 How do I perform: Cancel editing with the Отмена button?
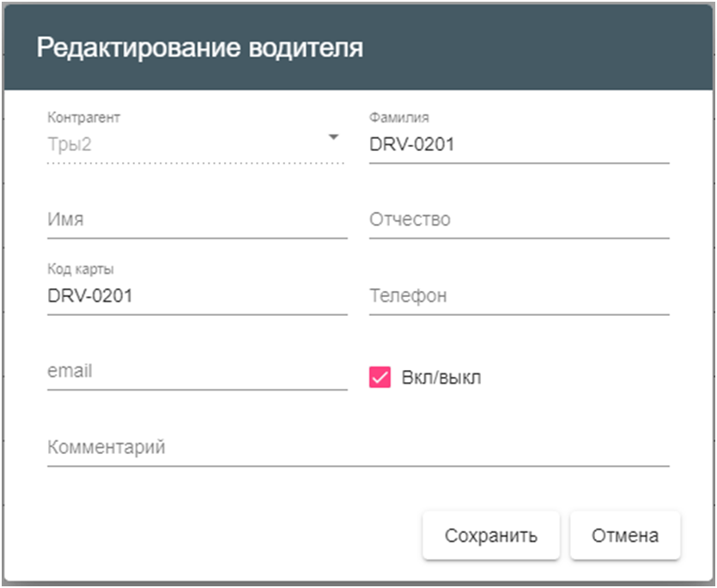tap(625, 536)
